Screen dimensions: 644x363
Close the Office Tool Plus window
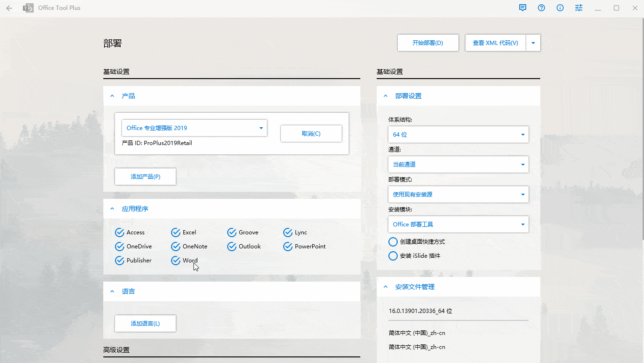click(x=635, y=8)
